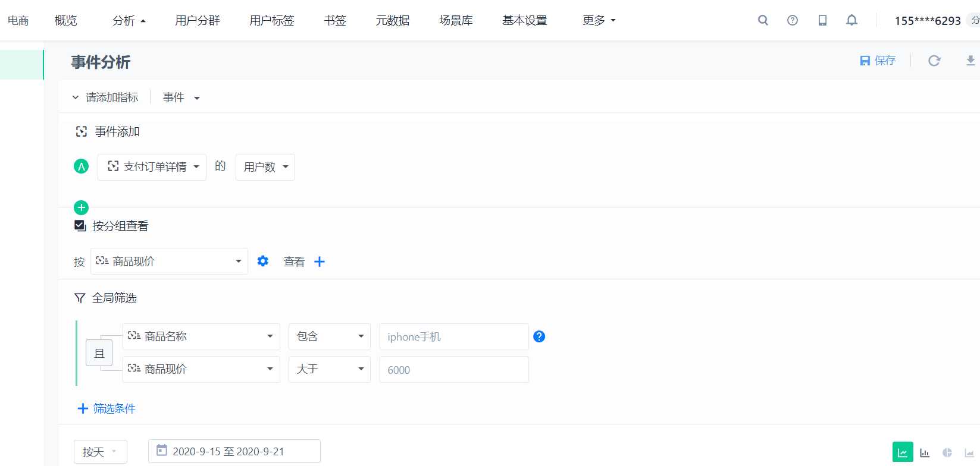Toggle the 且 logic operator button

[99, 353]
